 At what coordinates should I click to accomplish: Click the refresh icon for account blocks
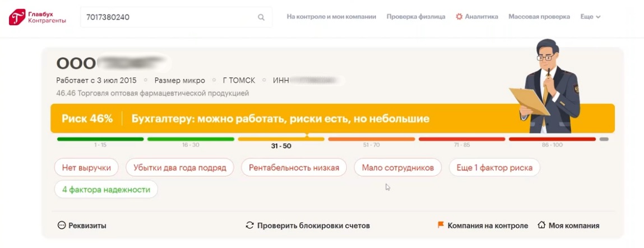coord(250,226)
